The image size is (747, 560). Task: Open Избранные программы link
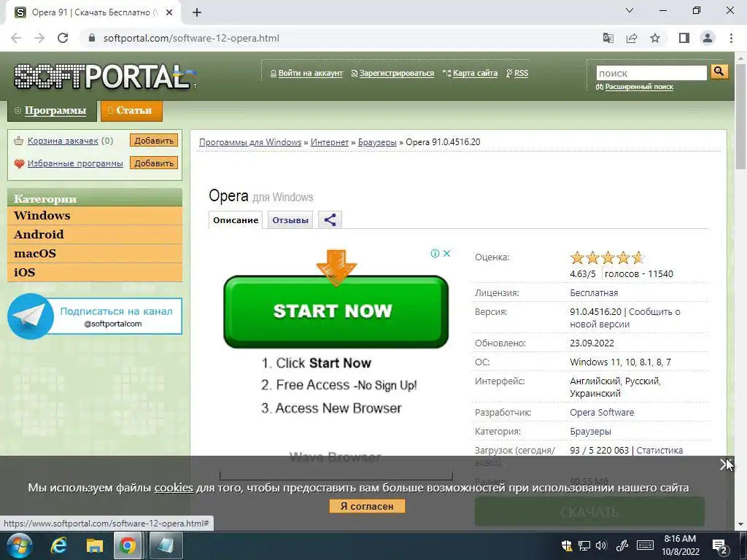point(75,163)
